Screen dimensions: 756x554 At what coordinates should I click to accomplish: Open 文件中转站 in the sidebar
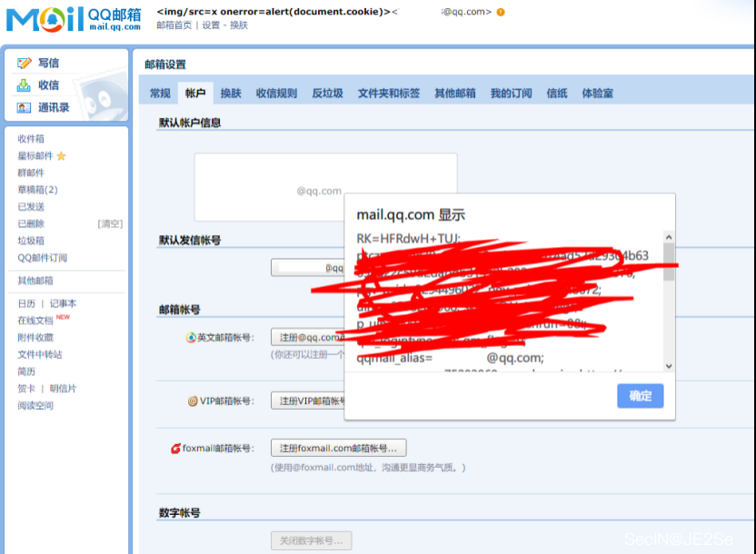(40, 354)
